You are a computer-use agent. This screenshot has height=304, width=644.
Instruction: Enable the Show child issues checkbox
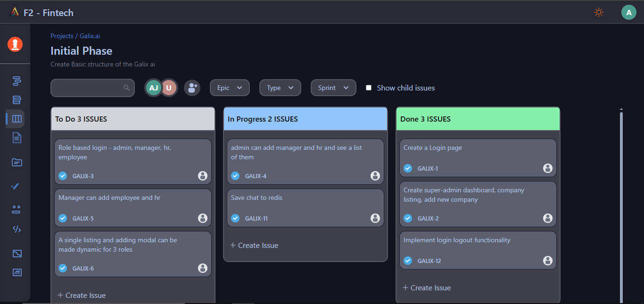pos(368,88)
